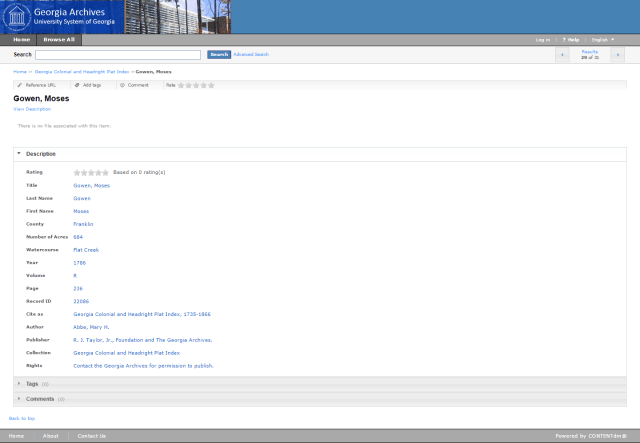This screenshot has height=443, width=640.
Task: Click the Reference URL toolbar item
Action: 37,85
